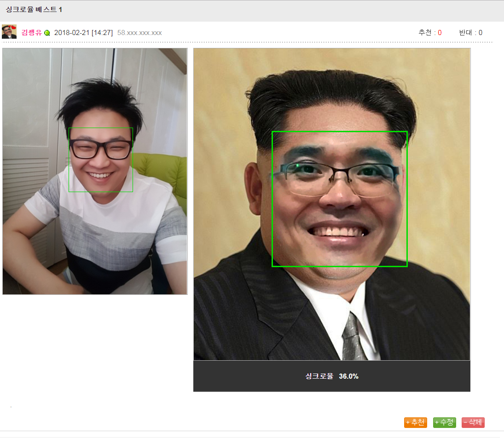Click the 싱크로율 label in the dark bar
504x439 pixels.
(x=319, y=376)
